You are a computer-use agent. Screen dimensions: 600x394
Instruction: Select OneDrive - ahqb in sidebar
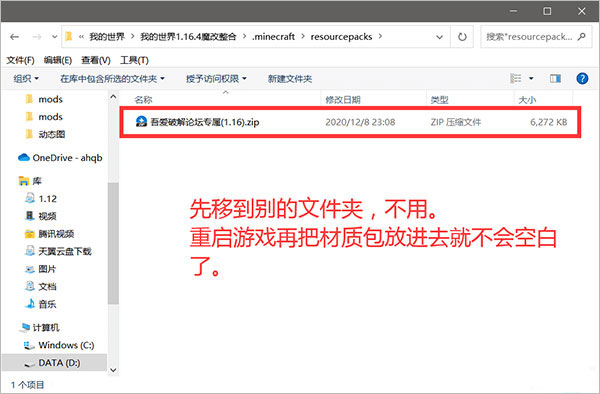(60, 158)
